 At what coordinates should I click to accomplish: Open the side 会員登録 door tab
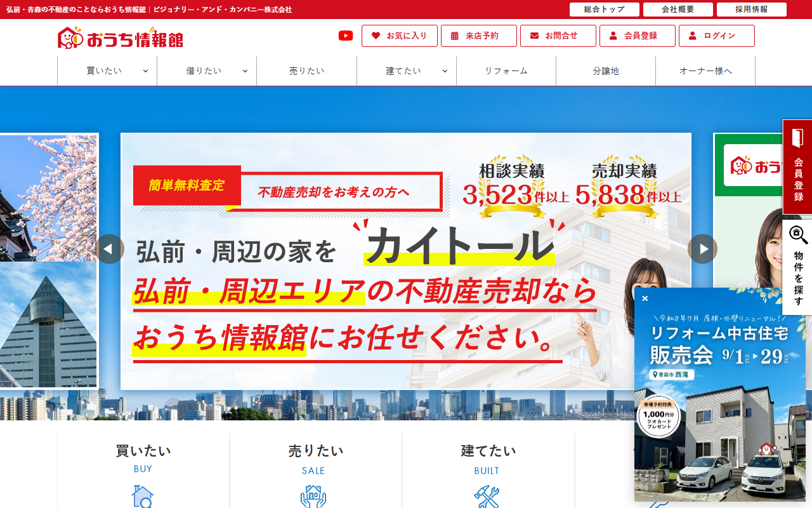797,167
